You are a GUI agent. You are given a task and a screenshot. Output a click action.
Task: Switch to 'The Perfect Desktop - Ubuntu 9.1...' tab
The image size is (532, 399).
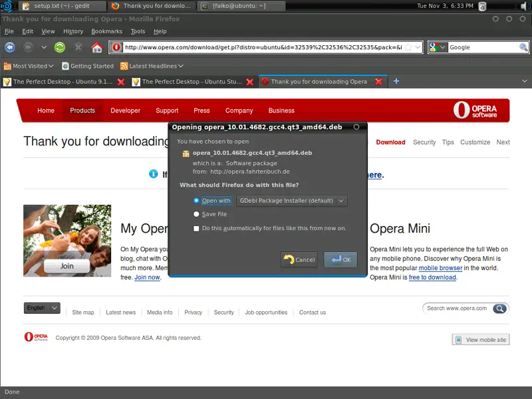(x=63, y=82)
